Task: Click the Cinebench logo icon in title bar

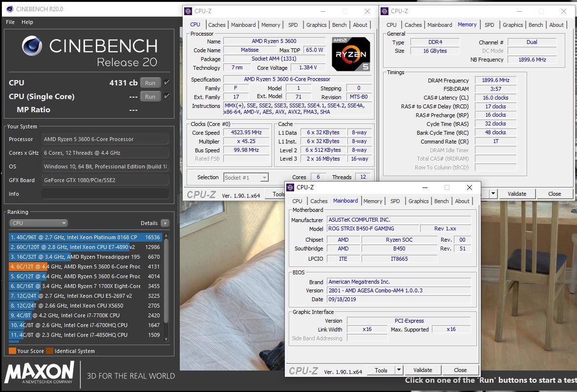Action: (x=10, y=9)
